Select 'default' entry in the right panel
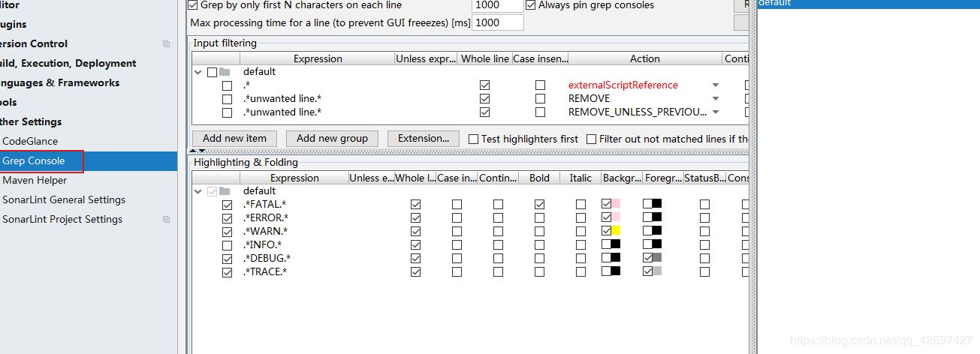 [x=867, y=4]
